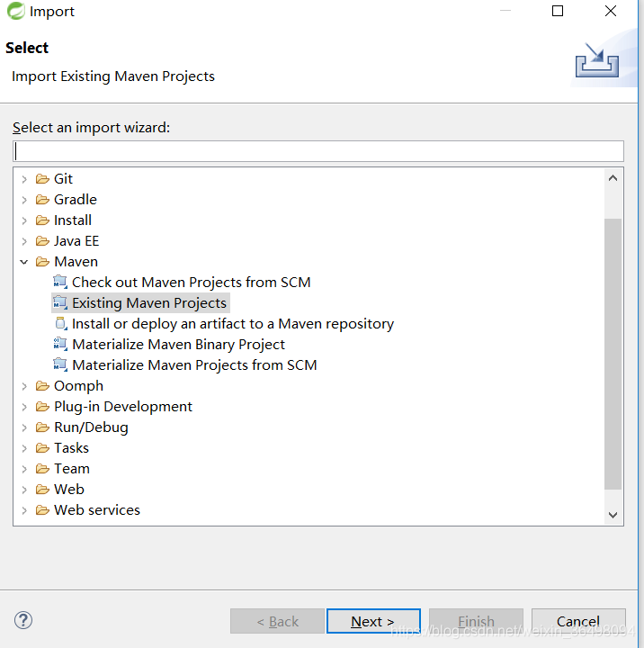644x648 pixels.
Task: Click the scroll down arrow of wizard list
Action: [x=613, y=515]
